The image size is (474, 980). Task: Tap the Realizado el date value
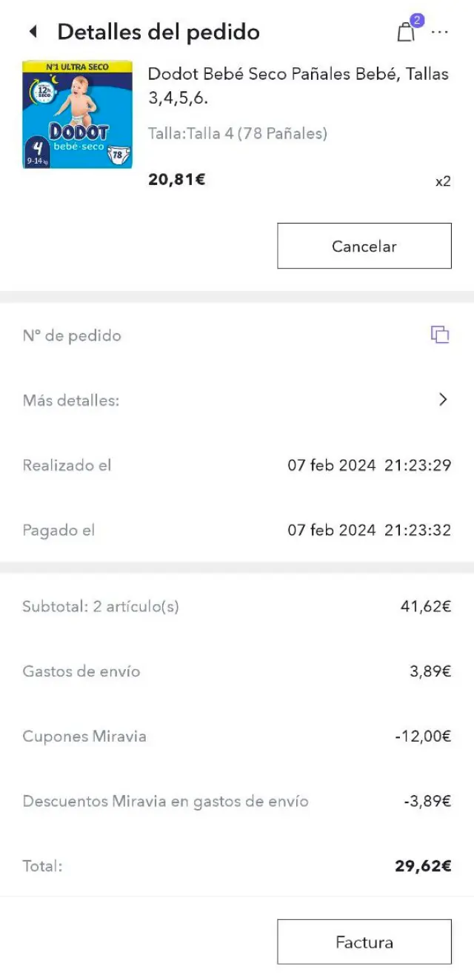click(x=369, y=466)
